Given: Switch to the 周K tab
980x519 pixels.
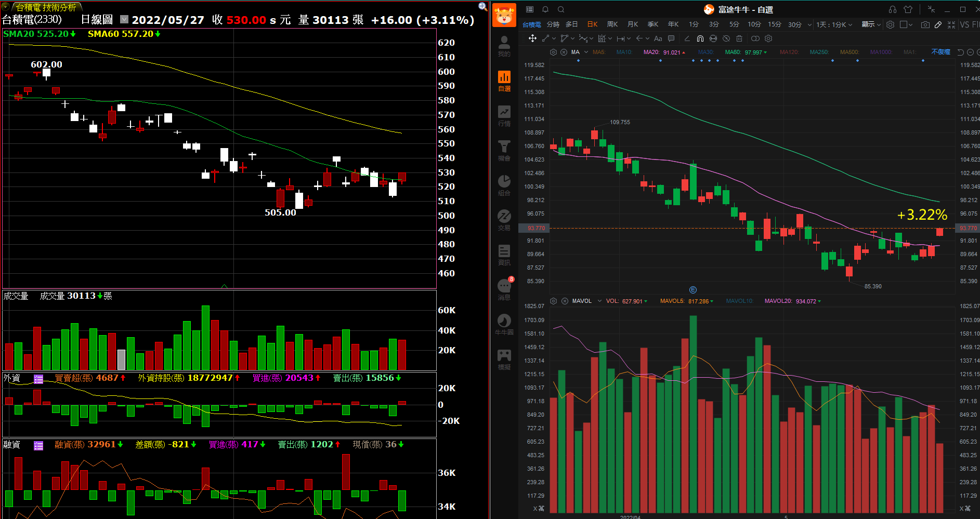Looking at the screenshot, I should [x=612, y=24].
